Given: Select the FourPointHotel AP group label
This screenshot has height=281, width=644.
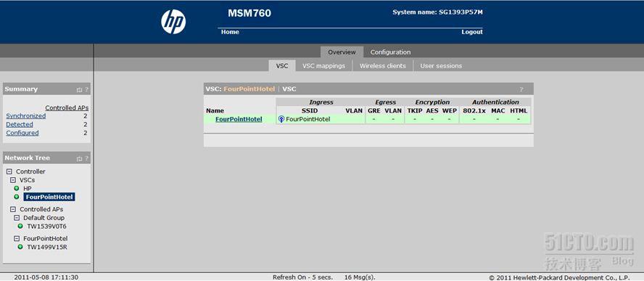Looking at the screenshot, I should (x=46, y=239).
